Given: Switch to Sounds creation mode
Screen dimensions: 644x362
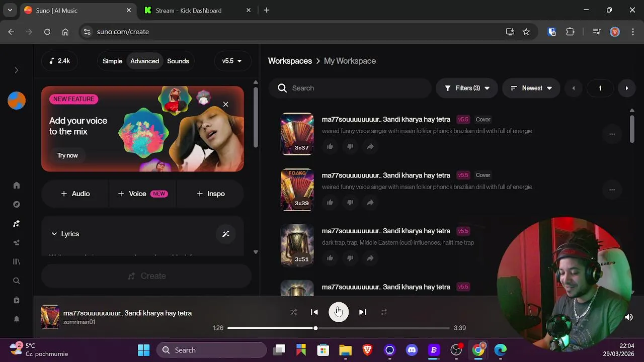Looking at the screenshot, I should tap(178, 61).
